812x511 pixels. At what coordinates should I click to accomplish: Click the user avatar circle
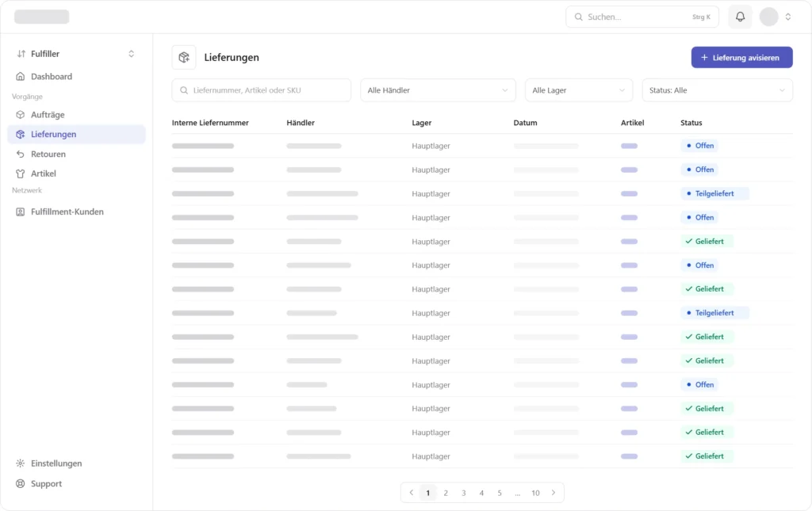coord(768,17)
